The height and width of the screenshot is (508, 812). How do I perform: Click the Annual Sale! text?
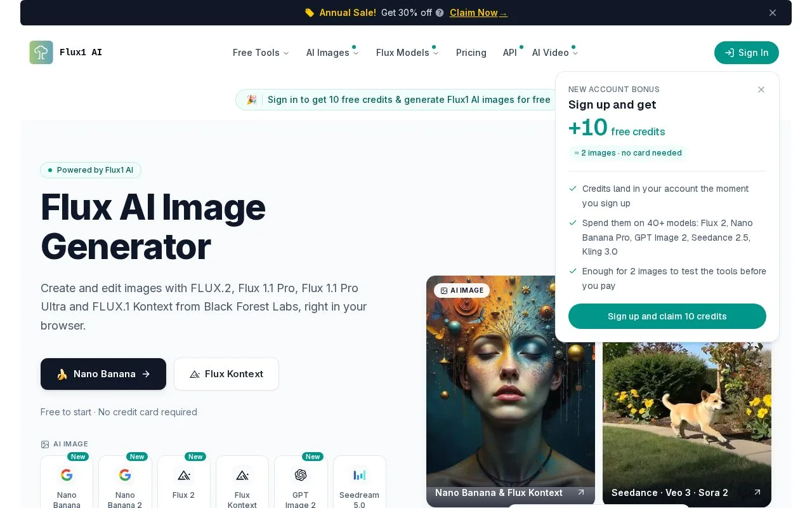click(x=348, y=13)
